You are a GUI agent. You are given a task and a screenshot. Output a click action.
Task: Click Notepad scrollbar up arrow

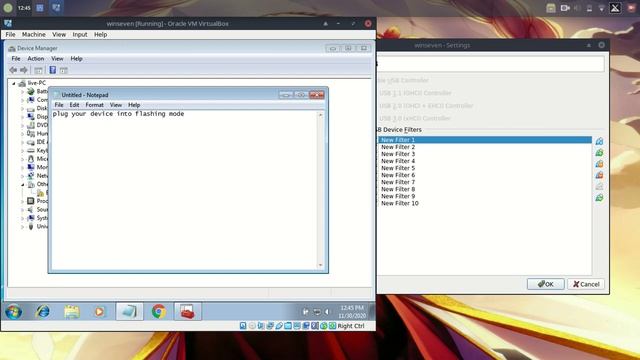[x=320, y=115]
